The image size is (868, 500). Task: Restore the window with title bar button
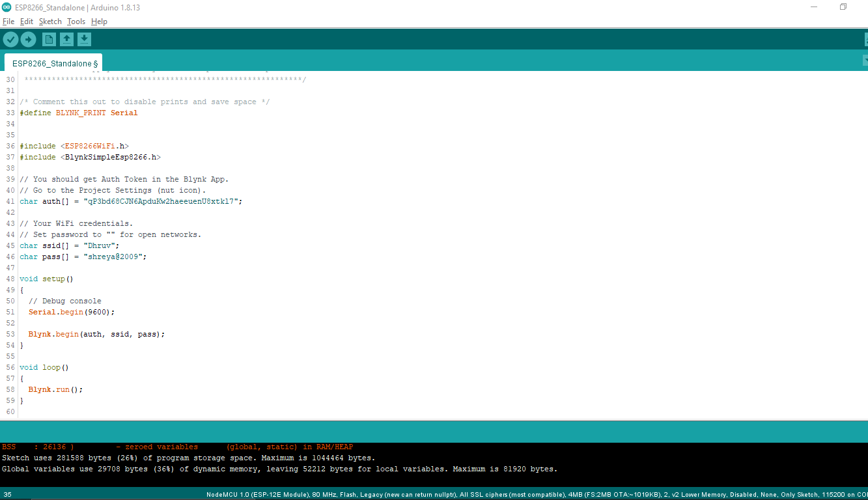(x=843, y=7)
